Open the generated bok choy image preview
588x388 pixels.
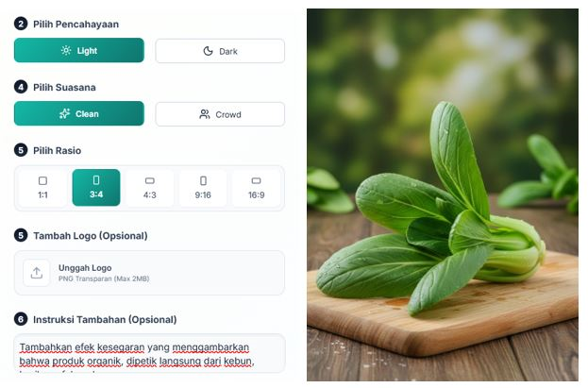click(x=443, y=195)
